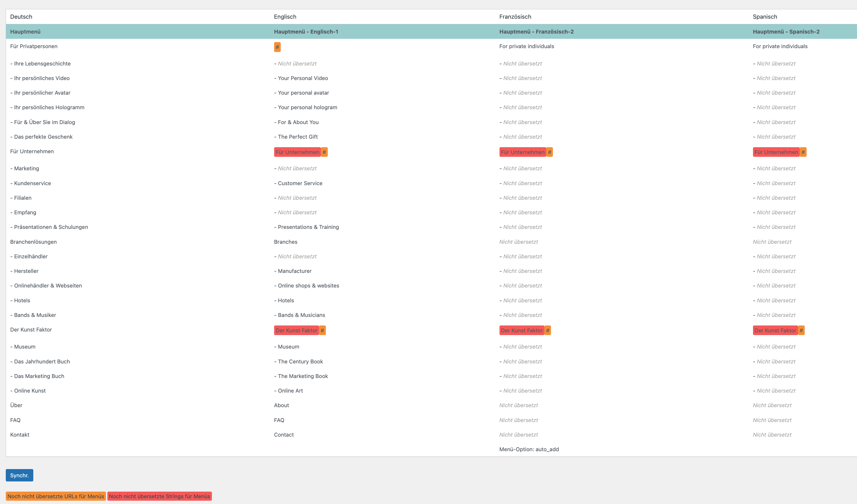Click '- Customer Service' translation
This screenshot has width=857, height=504.
(298, 183)
